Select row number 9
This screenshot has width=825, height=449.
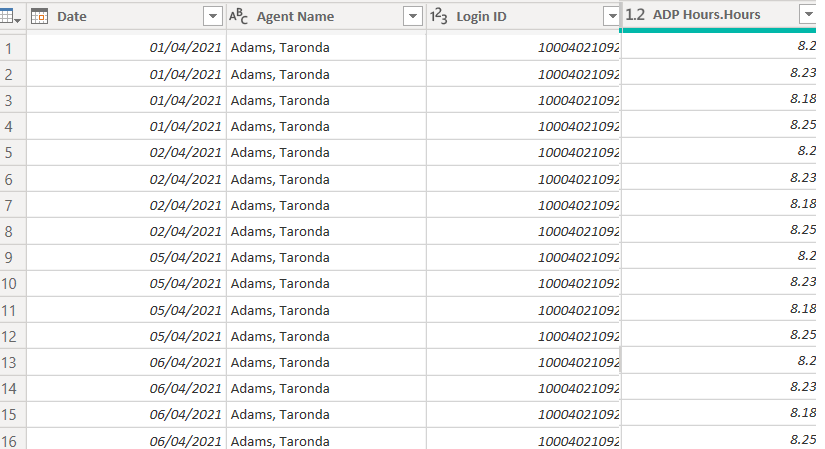(x=13, y=258)
